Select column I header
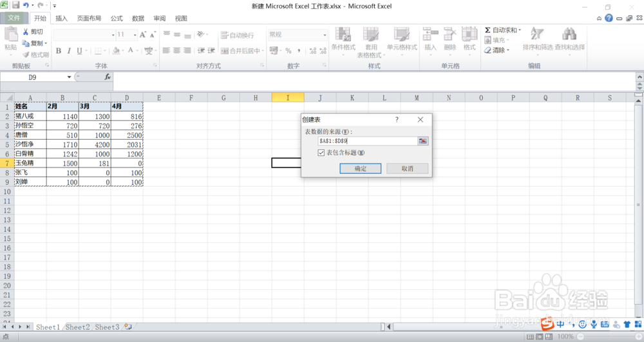Image resolution: width=644 pixels, height=342 pixels. (x=287, y=97)
